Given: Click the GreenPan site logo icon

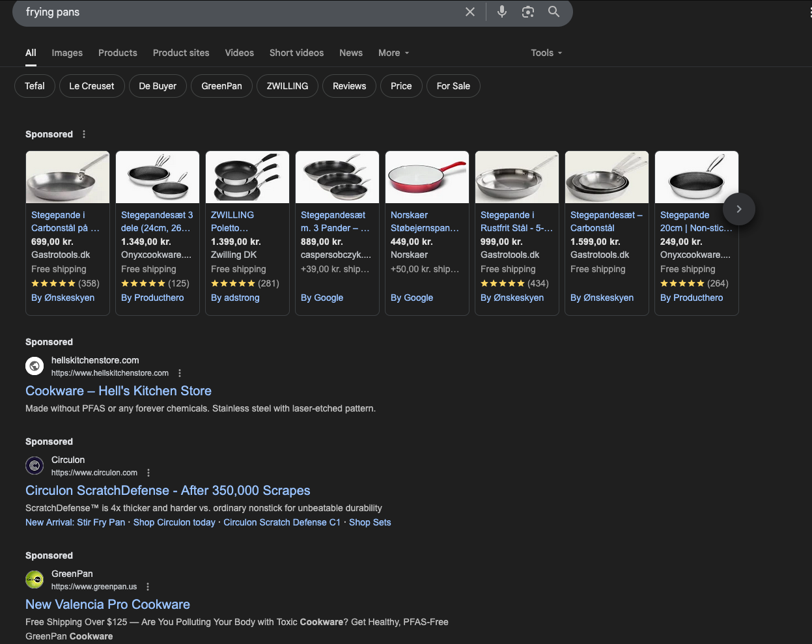Looking at the screenshot, I should (x=35, y=580).
